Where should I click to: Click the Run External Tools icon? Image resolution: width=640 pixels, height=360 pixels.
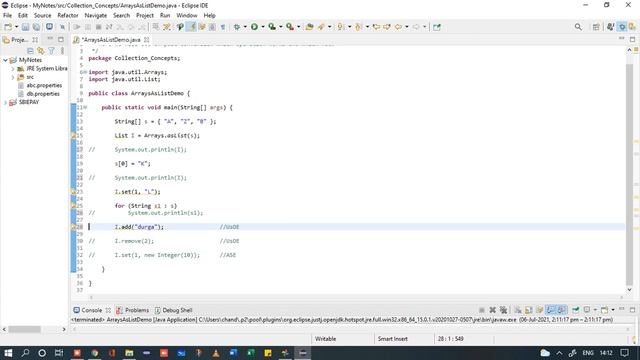point(290,27)
